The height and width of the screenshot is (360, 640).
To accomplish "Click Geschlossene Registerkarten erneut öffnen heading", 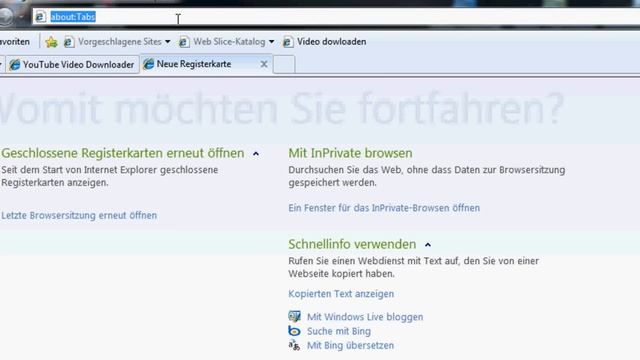I will (x=123, y=153).
